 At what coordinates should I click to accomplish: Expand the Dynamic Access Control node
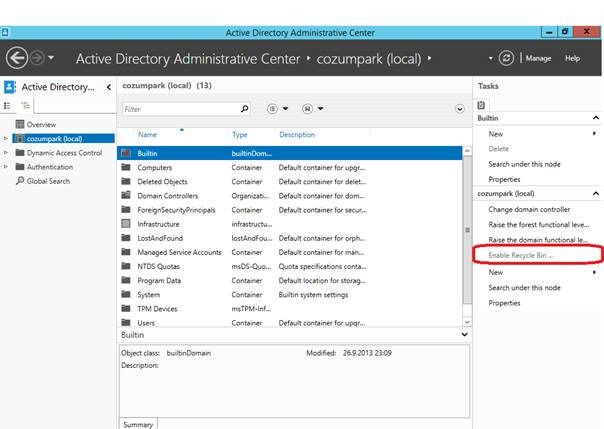point(5,152)
